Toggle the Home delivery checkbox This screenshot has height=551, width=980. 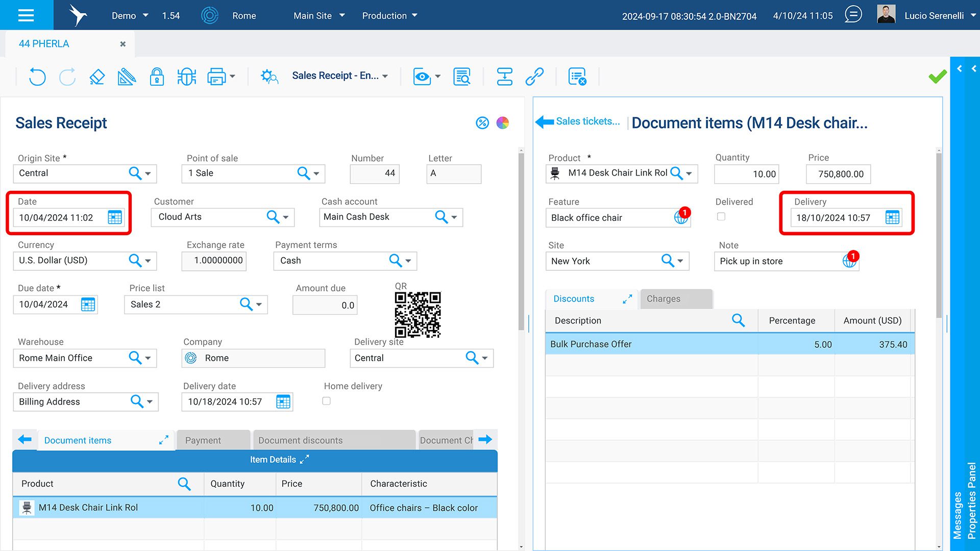pyautogui.click(x=327, y=401)
